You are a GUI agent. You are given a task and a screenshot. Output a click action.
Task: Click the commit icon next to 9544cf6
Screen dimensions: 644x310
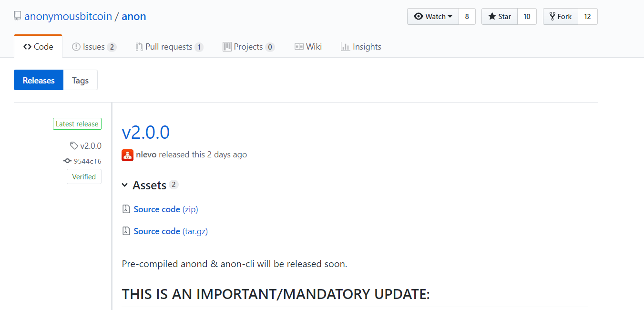tap(67, 161)
